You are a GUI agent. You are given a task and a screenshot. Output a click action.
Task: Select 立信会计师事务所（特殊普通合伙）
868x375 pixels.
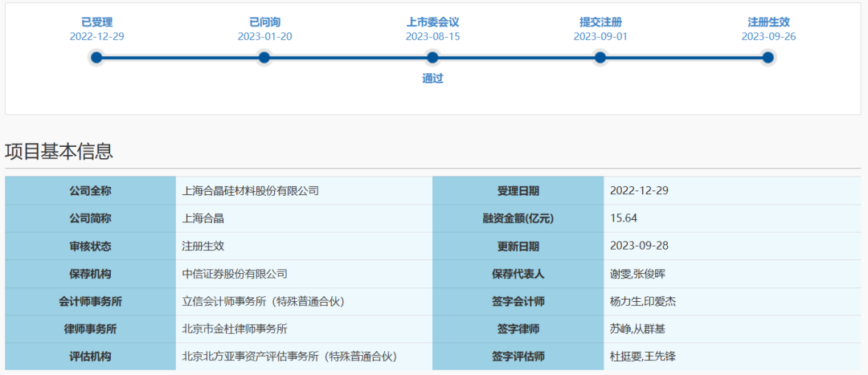264,301
